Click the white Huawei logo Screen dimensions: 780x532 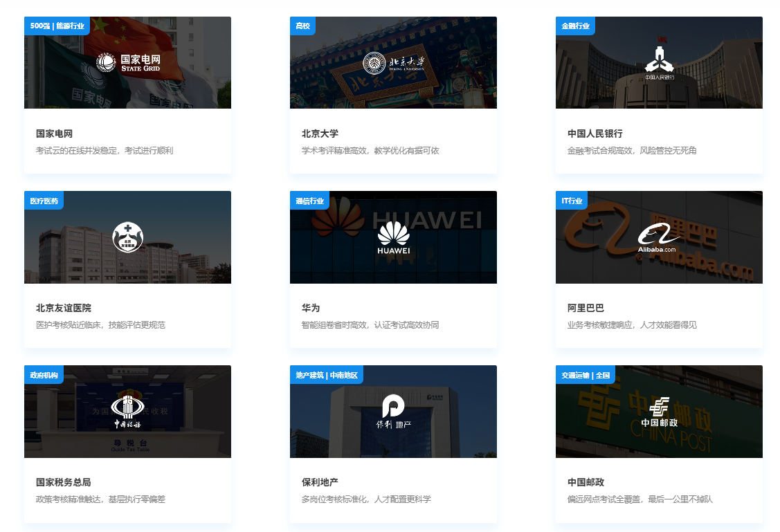pos(393,237)
